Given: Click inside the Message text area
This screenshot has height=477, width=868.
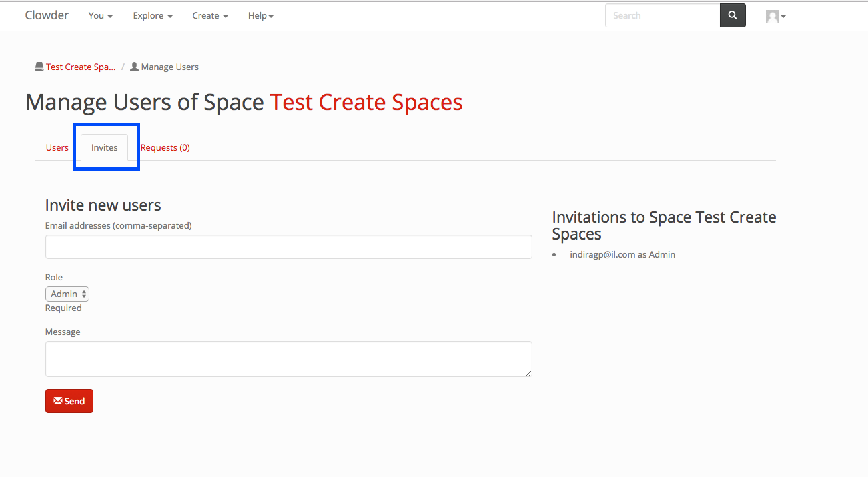Looking at the screenshot, I should [x=288, y=359].
